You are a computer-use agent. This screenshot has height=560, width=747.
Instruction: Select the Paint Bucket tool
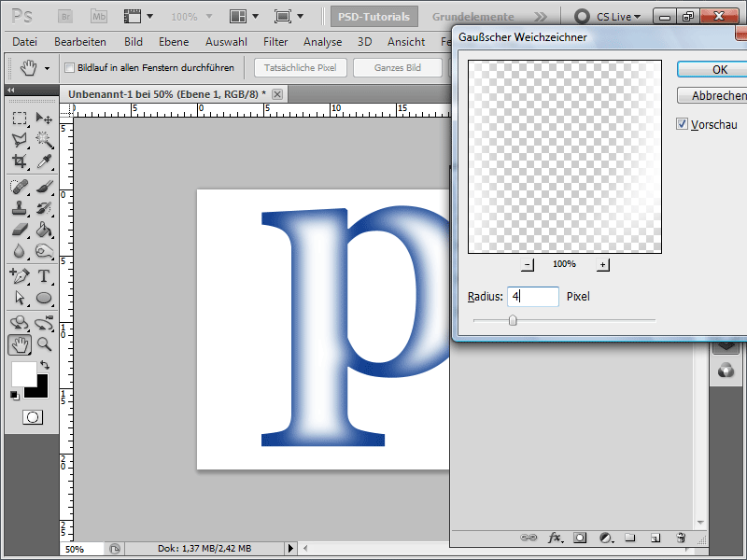[x=44, y=230]
